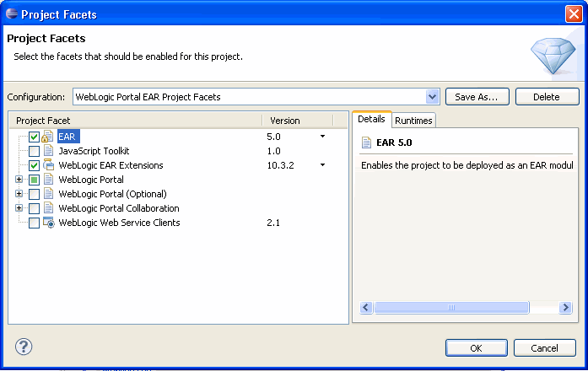Image resolution: width=588 pixels, height=371 pixels.
Task: Click the details pane horizontal scrollbar thumb
Action: (x=451, y=308)
